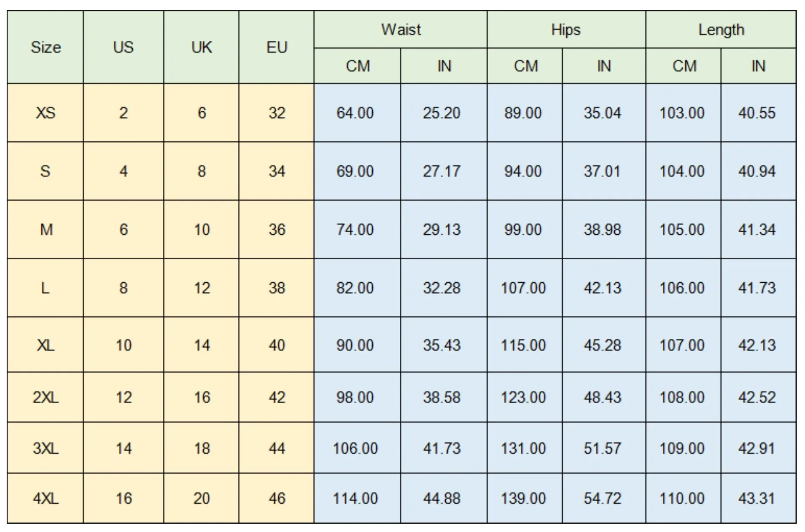Click the UK size 12 cell
This screenshot has width=805, height=532.
202,288
